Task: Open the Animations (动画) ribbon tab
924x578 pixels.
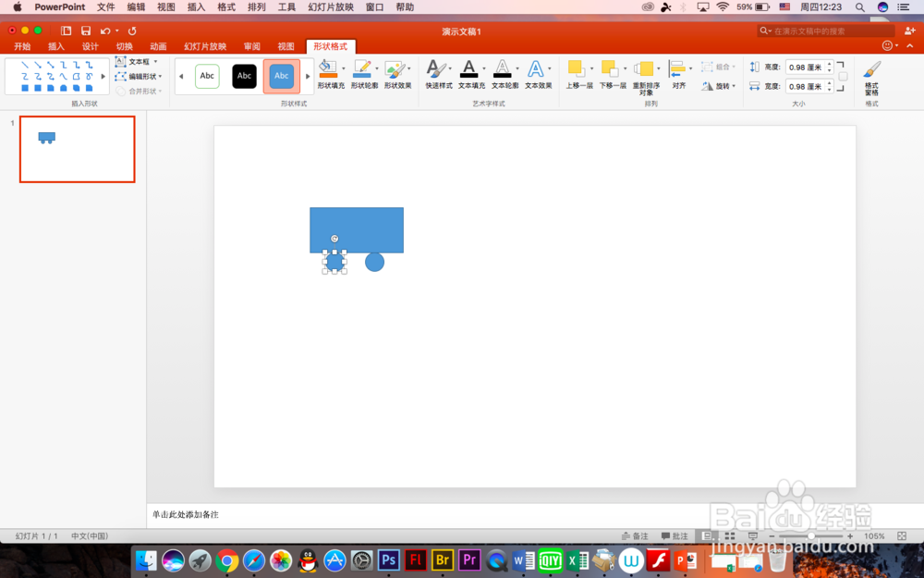Action: click(158, 46)
